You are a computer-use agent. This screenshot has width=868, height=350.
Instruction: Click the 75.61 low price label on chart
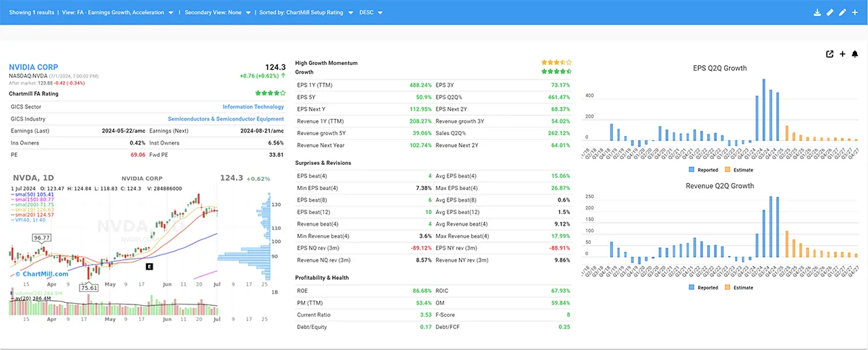[89, 287]
